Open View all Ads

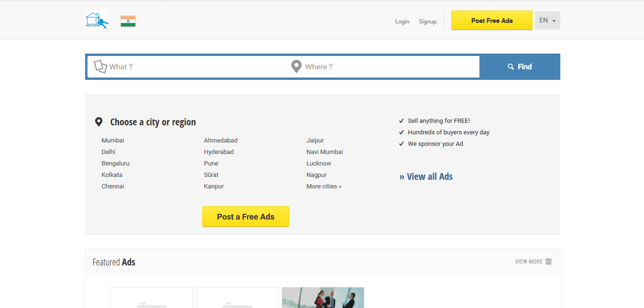click(x=426, y=176)
